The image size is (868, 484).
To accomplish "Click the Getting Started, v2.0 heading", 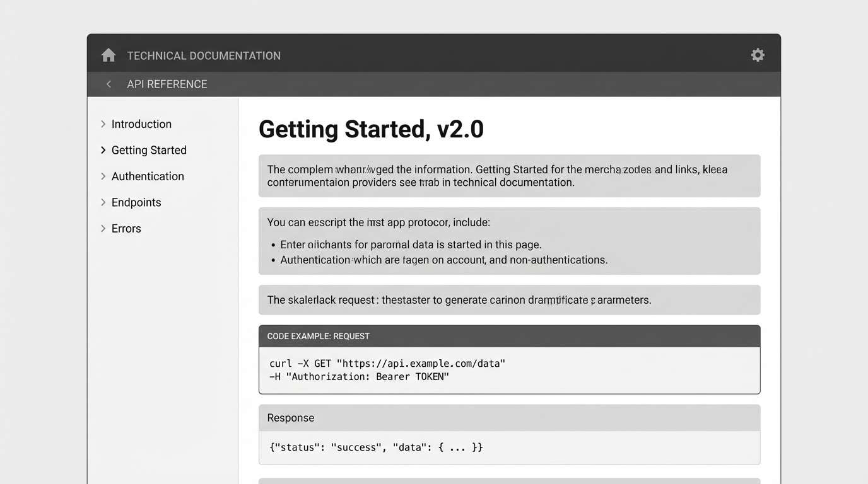I will pyautogui.click(x=371, y=129).
